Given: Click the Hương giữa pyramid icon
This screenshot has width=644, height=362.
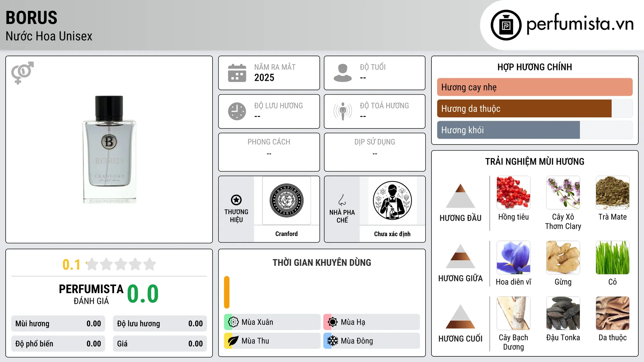Looking at the screenshot, I should 460,256.
